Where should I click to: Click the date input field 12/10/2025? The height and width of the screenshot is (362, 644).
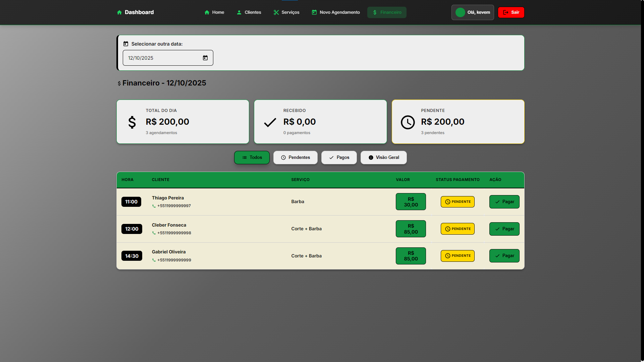[161, 58]
